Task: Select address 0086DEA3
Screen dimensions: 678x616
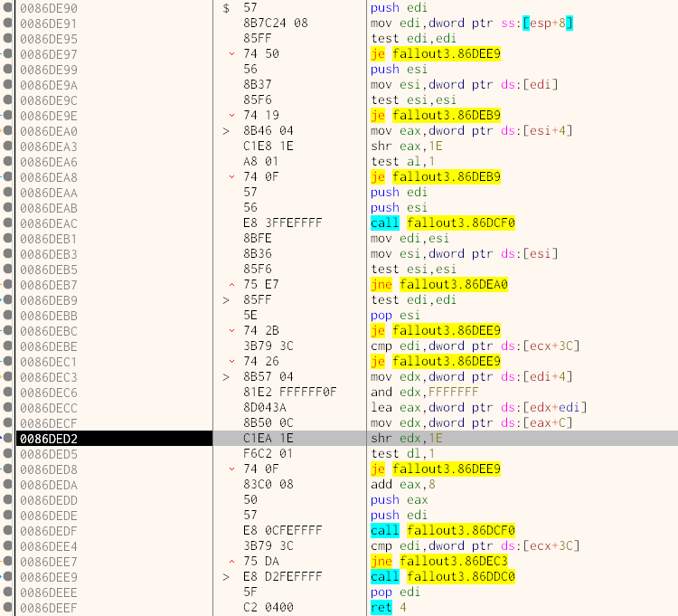Action: click(x=49, y=147)
